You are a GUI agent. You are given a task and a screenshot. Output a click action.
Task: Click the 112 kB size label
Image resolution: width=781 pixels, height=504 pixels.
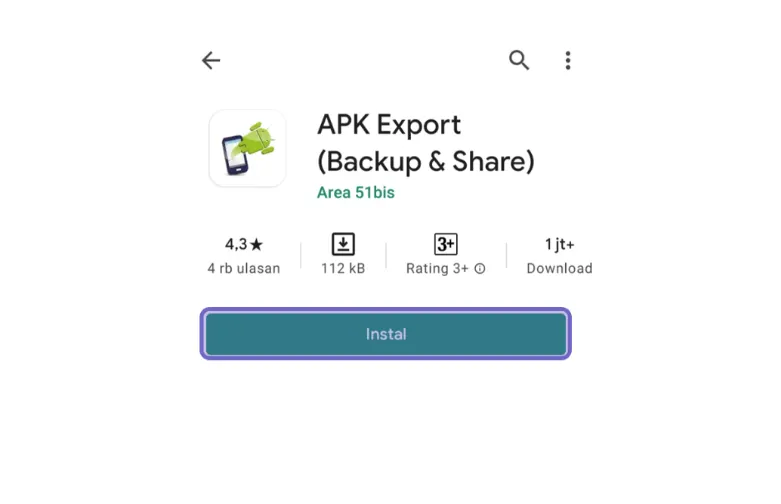tap(343, 268)
